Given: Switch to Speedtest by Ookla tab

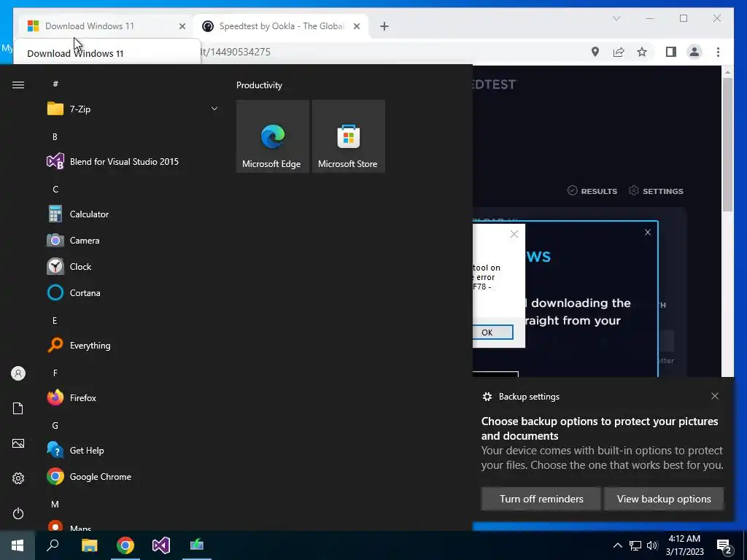Looking at the screenshot, I should click(281, 26).
